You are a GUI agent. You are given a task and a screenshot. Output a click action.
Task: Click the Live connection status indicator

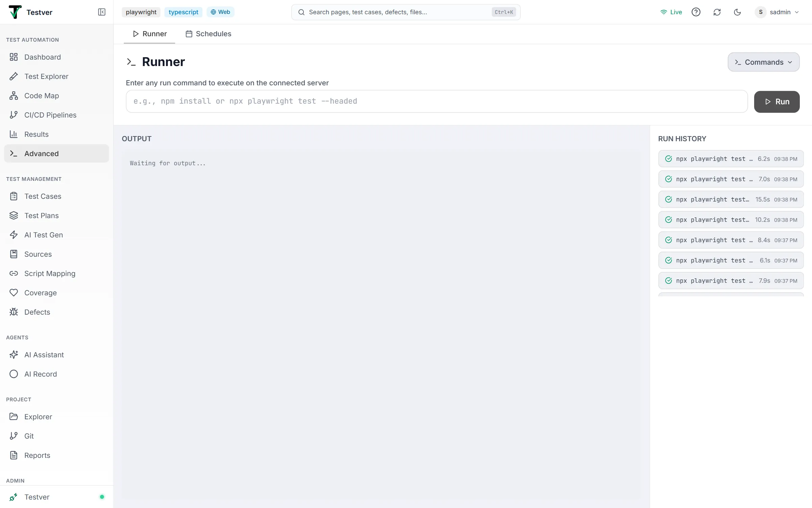pyautogui.click(x=671, y=12)
